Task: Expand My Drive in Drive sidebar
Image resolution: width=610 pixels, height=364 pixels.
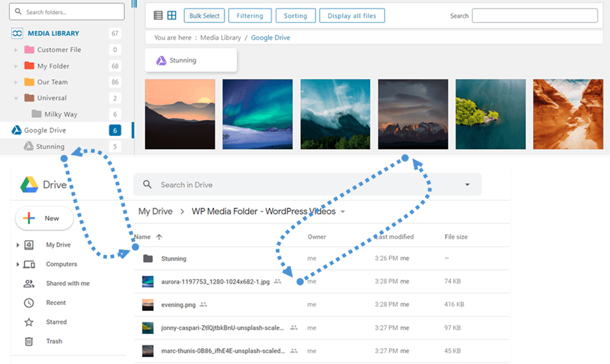Action: pos(18,245)
